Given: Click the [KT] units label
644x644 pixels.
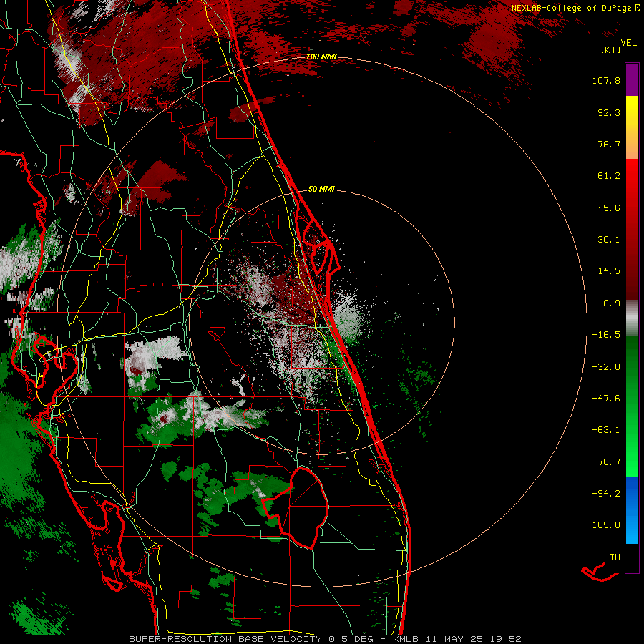Looking at the screenshot, I should [x=610, y=49].
